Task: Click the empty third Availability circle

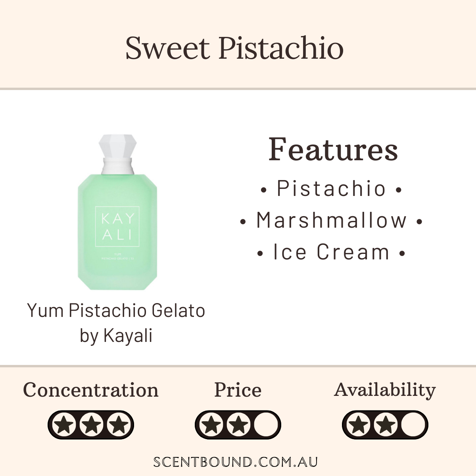Action: pos(411,425)
